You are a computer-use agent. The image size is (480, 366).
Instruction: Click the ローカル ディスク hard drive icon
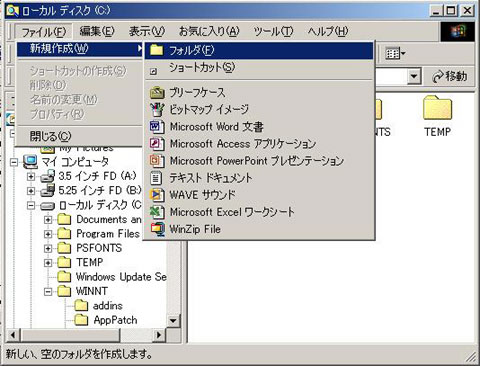tap(47, 206)
